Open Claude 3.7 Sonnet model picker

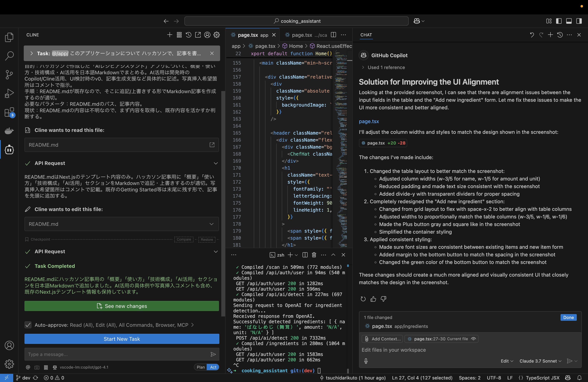(x=541, y=361)
